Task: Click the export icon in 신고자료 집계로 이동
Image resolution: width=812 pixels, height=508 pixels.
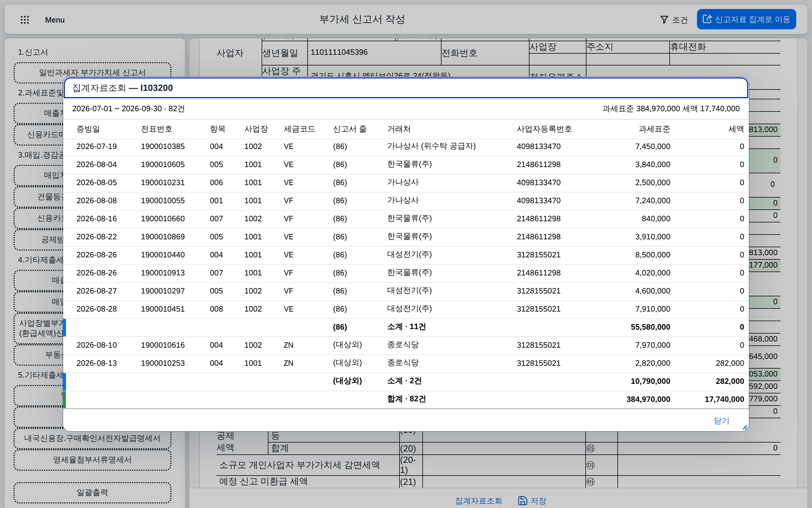Action: [x=707, y=19]
